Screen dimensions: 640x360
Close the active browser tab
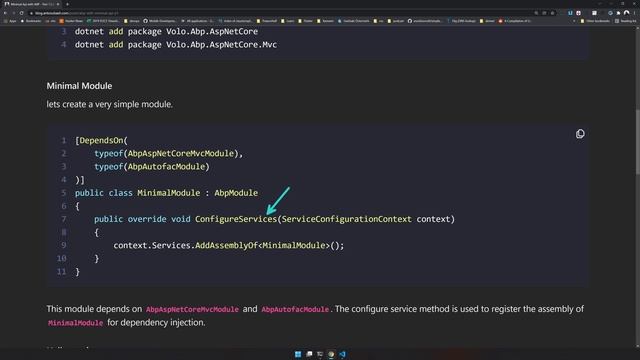coord(58,4)
